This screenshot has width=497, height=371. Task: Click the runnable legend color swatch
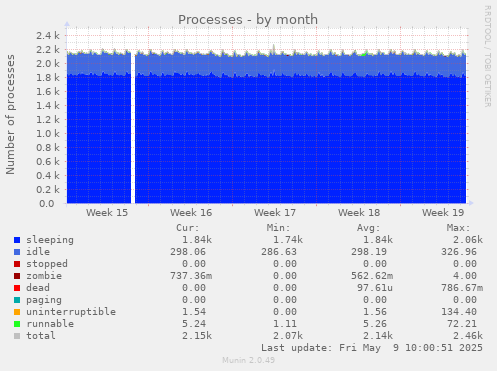(17, 324)
